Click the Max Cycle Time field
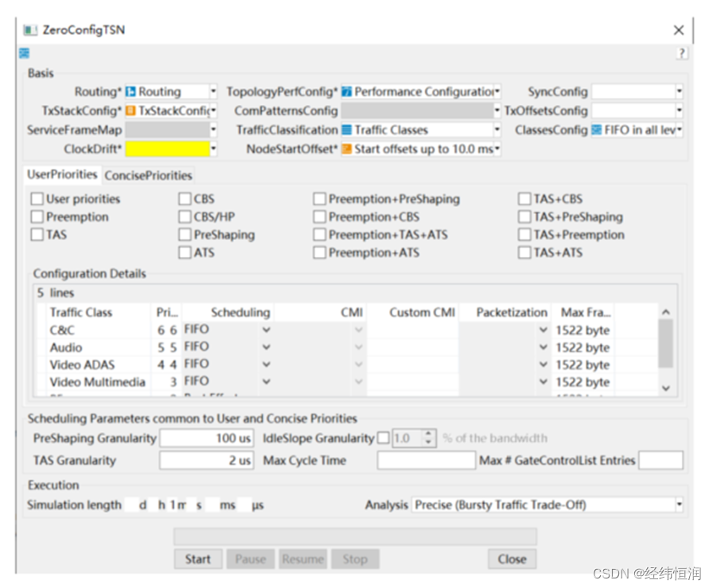 (426, 460)
